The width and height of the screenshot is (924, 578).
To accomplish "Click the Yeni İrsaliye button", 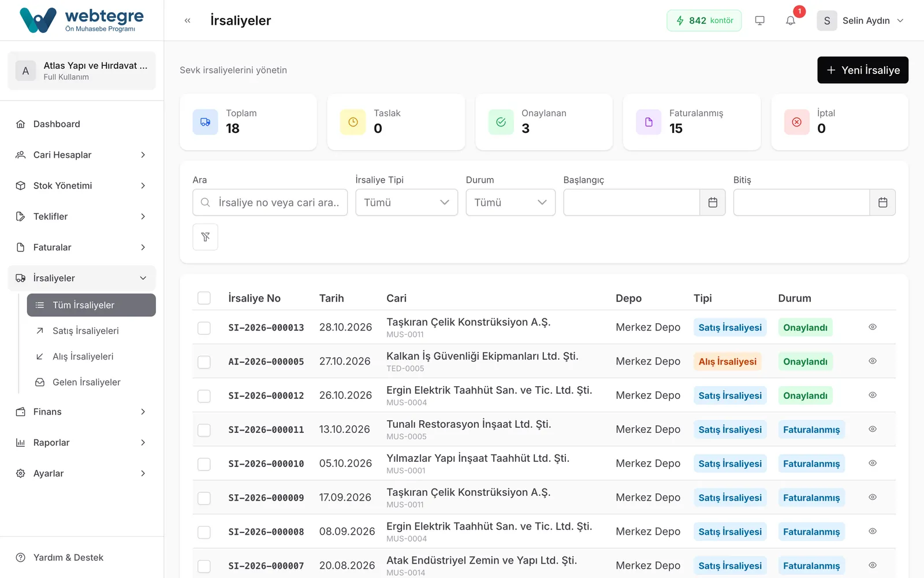I will point(863,70).
